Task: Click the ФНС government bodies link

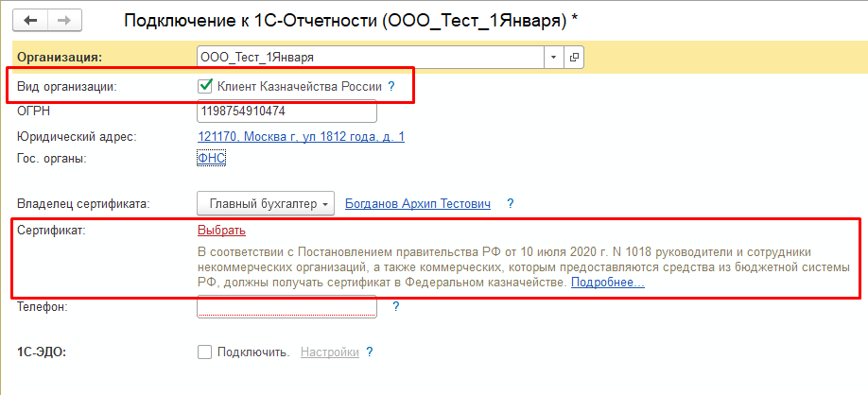Action: click(211, 159)
